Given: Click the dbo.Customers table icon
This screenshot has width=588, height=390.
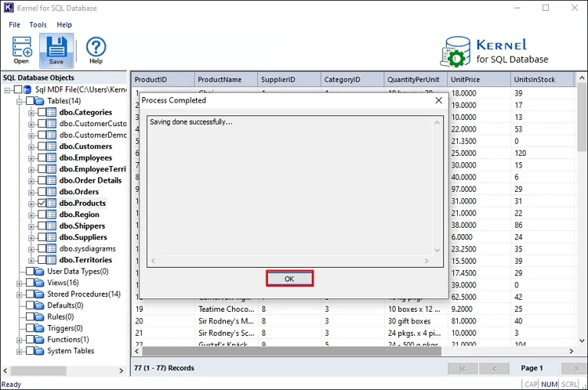Looking at the screenshot, I should tap(52, 146).
